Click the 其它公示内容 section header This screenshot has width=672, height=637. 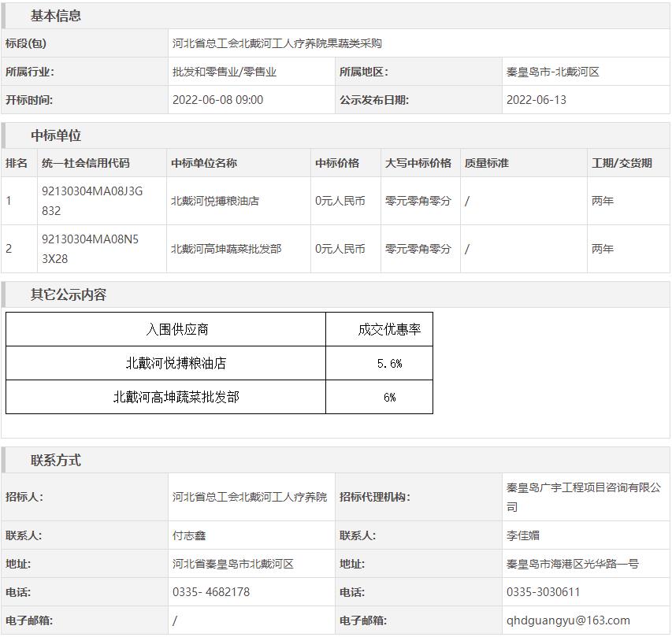coord(68,294)
